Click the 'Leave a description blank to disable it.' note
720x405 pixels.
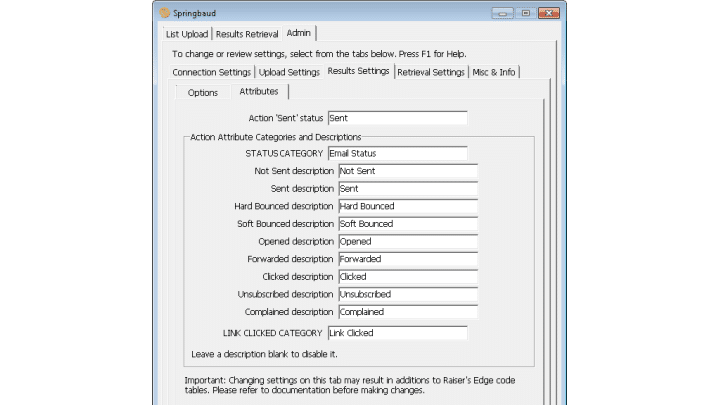[x=264, y=354]
